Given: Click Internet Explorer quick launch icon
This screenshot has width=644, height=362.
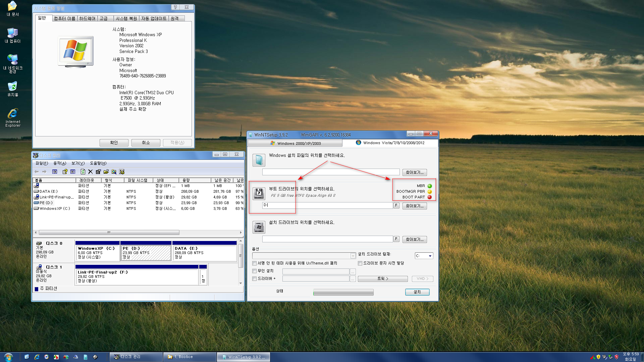Looking at the screenshot, I should tap(37, 357).
